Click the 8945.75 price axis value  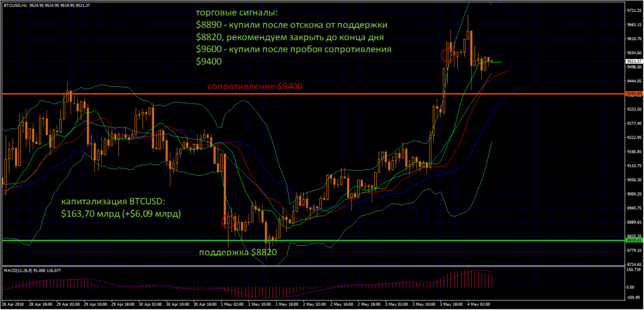tap(635, 208)
